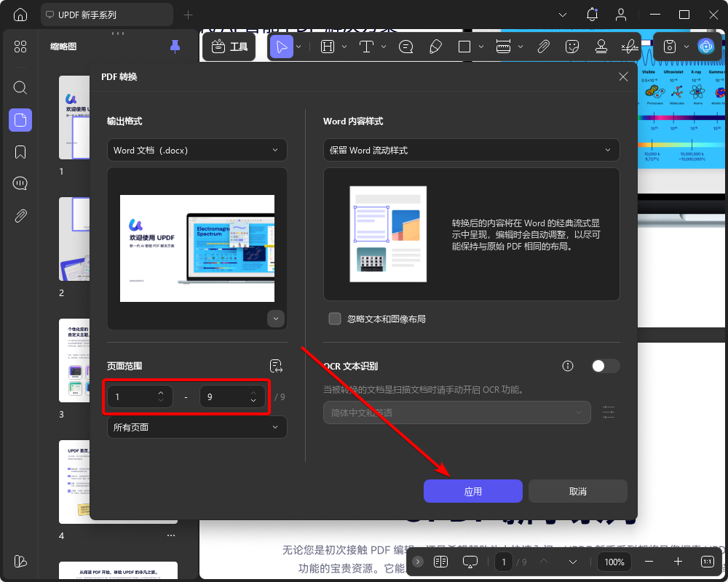Viewport: 728px width, 582px height.
Task: Select the measurement ruler tool
Action: (503, 47)
